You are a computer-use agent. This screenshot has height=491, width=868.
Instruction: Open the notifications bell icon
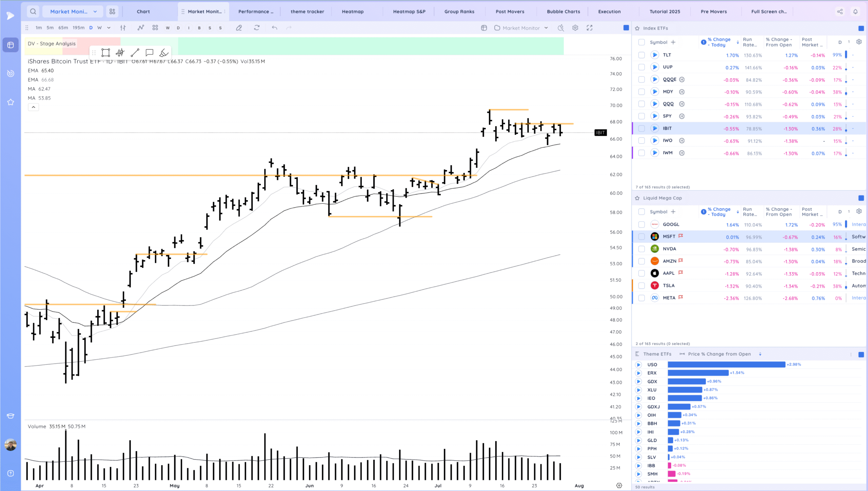click(855, 12)
